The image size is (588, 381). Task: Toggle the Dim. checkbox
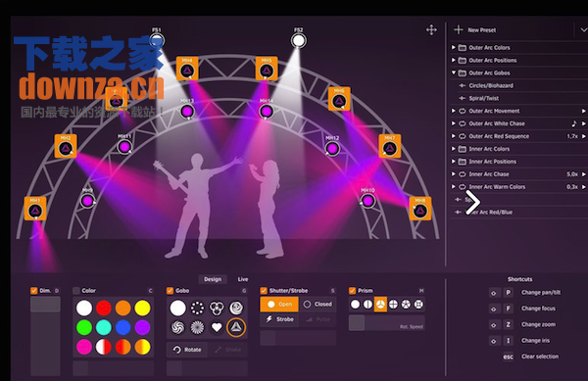[x=34, y=291]
